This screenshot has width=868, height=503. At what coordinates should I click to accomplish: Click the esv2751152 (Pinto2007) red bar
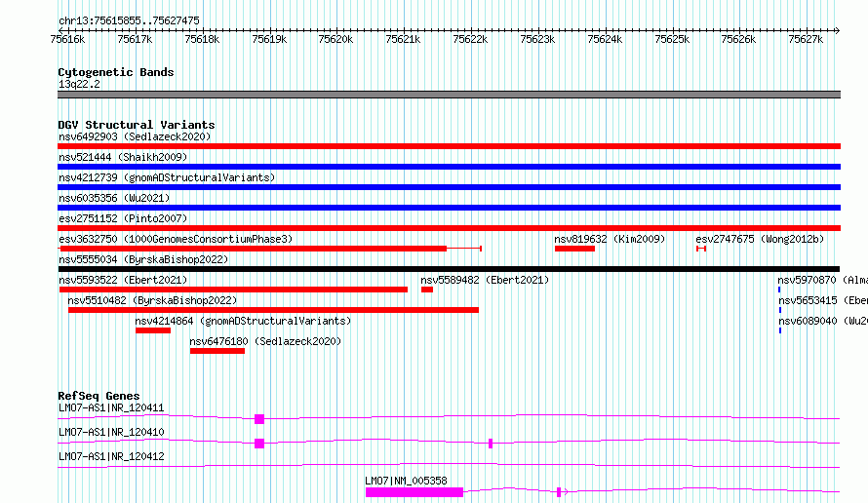(449, 228)
